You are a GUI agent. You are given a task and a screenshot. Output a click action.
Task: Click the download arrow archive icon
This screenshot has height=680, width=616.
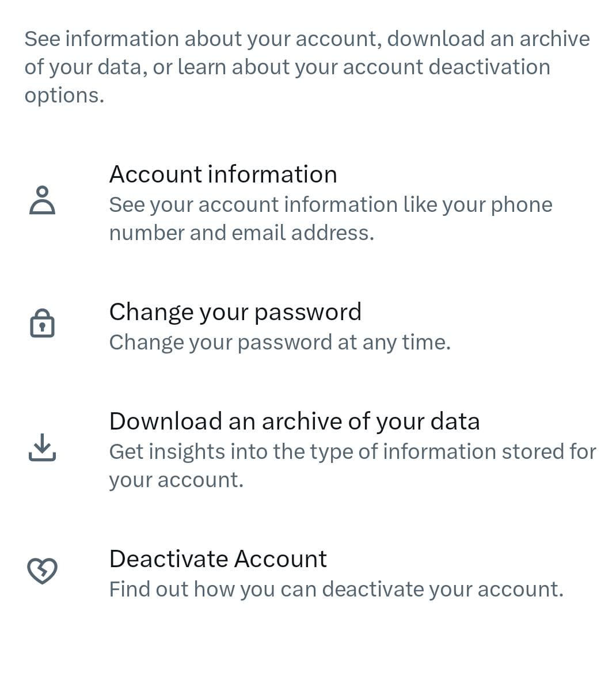click(x=41, y=450)
